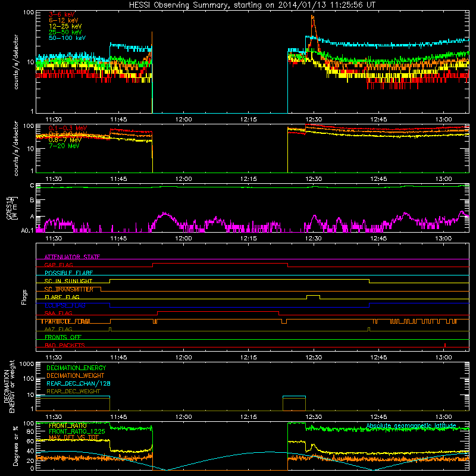This screenshot has height=476, width=476.
Task: Click the ECLIPSE_FLAG label
Action: coord(65,305)
